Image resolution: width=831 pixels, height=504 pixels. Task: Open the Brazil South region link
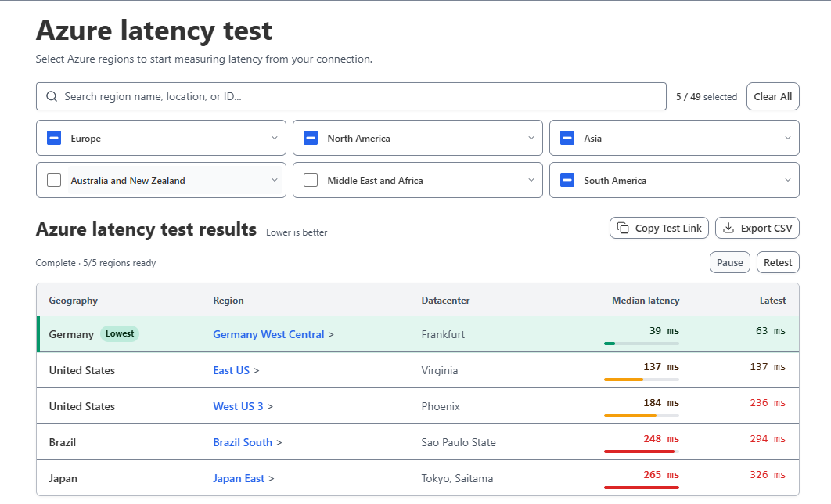(x=243, y=442)
